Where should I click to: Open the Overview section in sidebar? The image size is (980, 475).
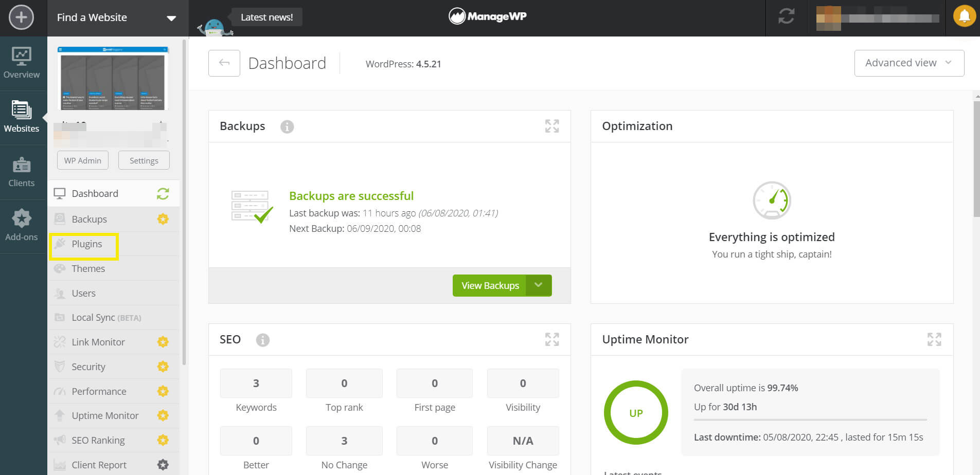22,63
